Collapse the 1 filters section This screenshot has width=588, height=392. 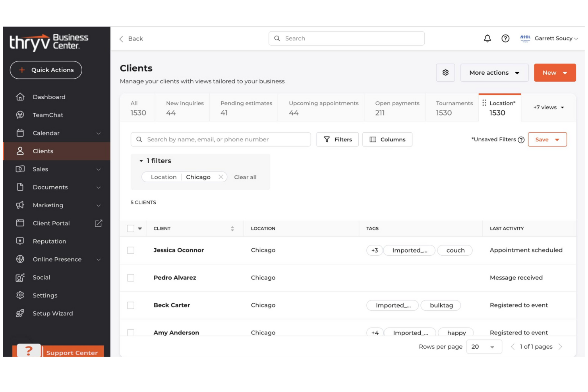155,161
